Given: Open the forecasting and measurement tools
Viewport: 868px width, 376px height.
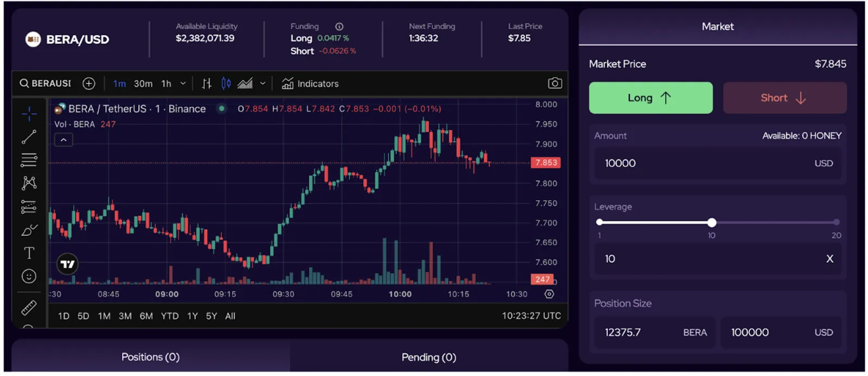Looking at the screenshot, I should point(29,206).
